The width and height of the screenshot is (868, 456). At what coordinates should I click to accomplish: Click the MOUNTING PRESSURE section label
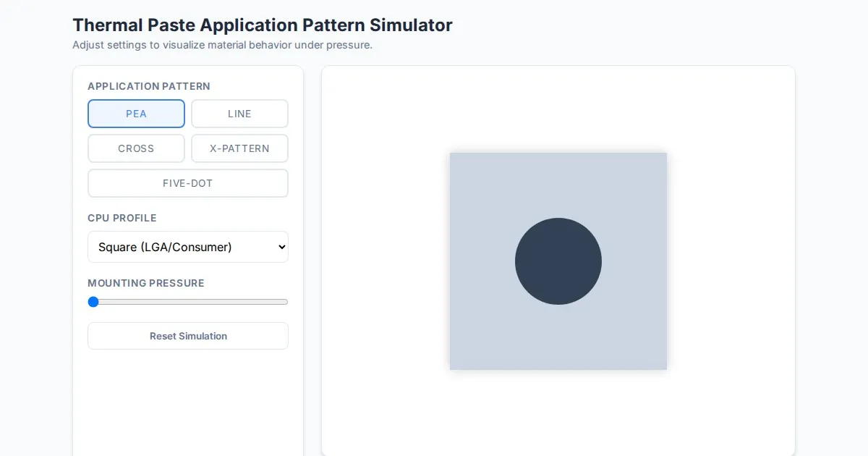[x=146, y=283]
